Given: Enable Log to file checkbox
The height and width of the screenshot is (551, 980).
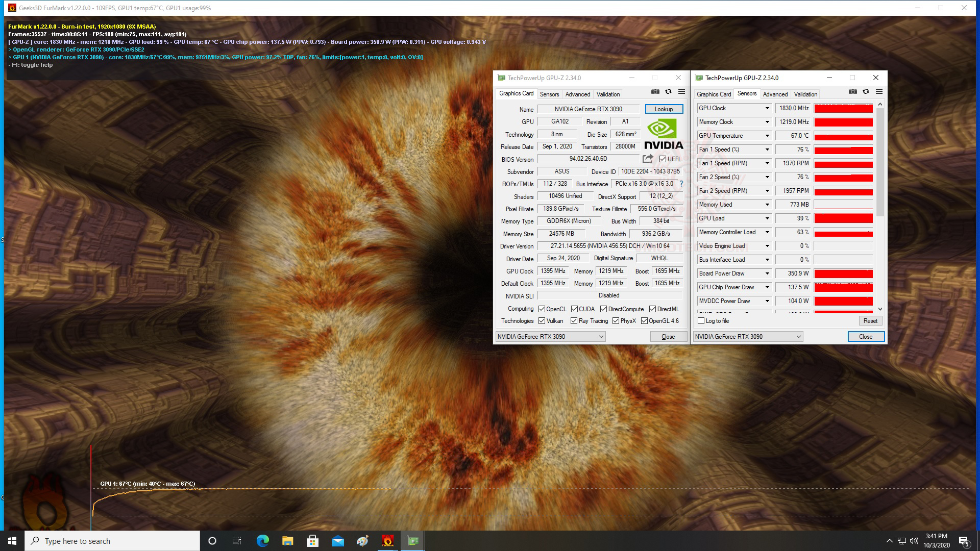Looking at the screenshot, I should [701, 321].
